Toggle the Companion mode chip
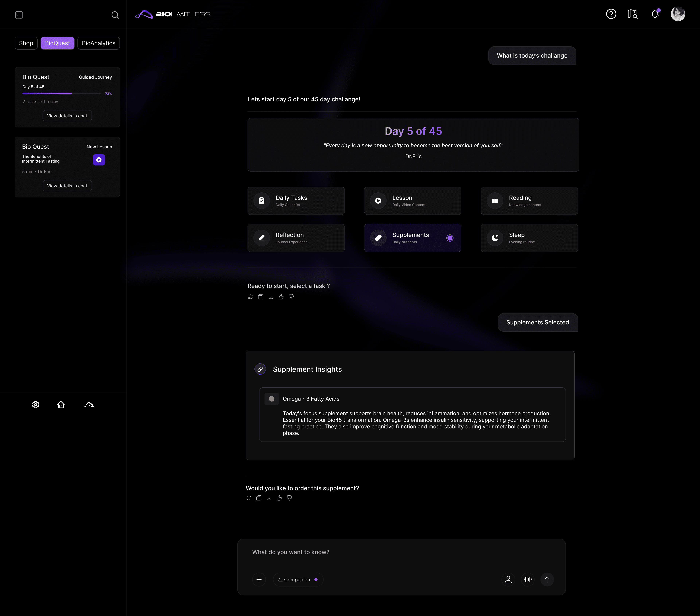 click(x=298, y=579)
